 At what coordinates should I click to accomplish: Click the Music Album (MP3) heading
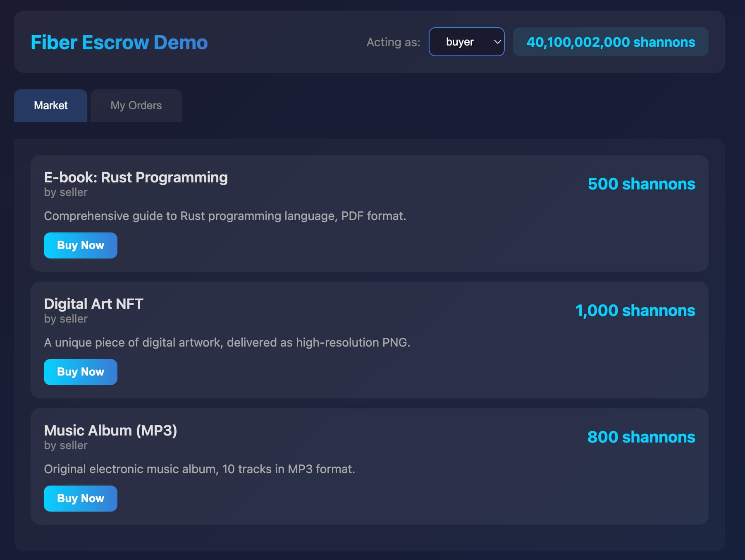coord(110,430)
